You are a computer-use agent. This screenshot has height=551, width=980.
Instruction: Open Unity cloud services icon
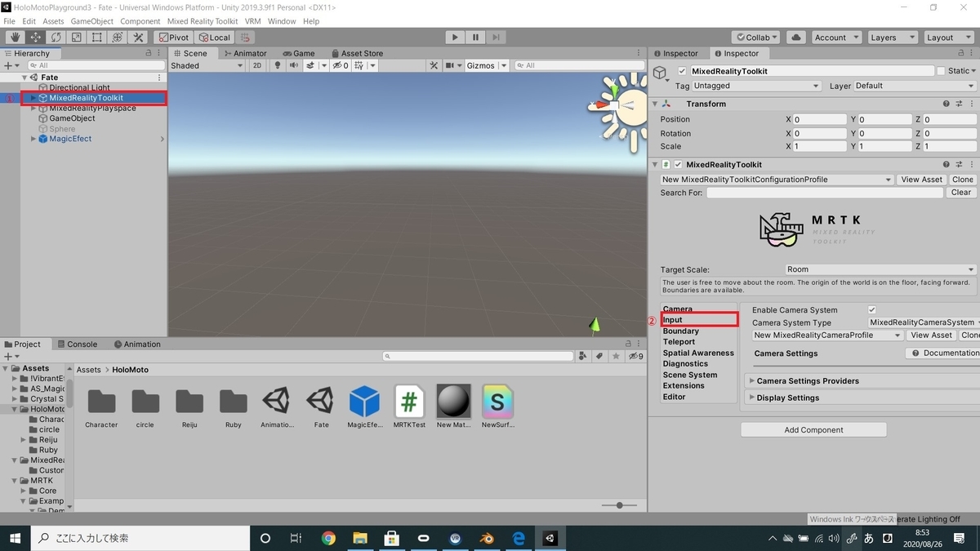tap(796, 38)
